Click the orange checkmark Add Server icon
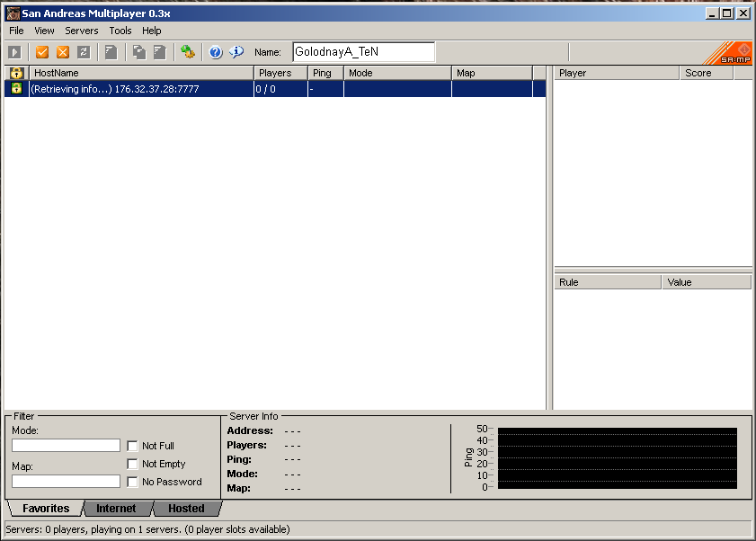This screenshot has width=756, height=541. [42, 52]
